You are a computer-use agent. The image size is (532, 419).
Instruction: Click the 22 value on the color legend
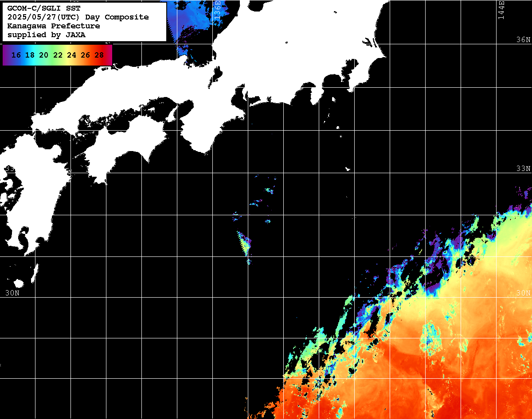pyautogui.click(x=58, y=55)
